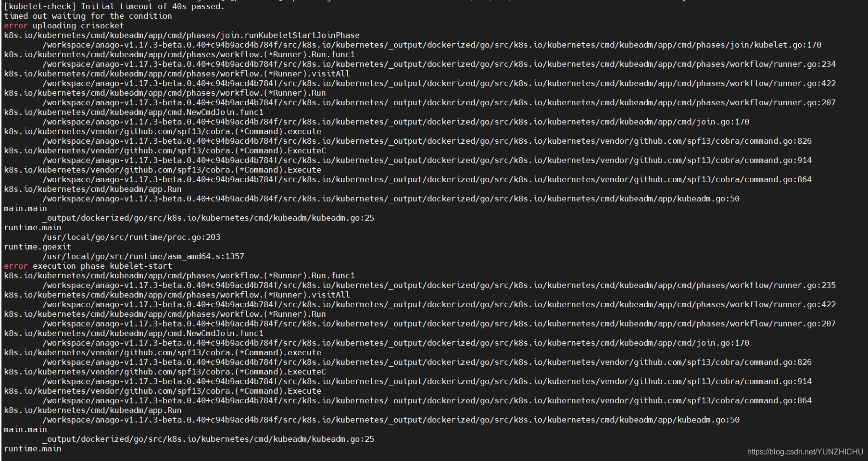
Task: Click the path ending in 'join/kubelet.go:170'
Action: coord(432,45)
